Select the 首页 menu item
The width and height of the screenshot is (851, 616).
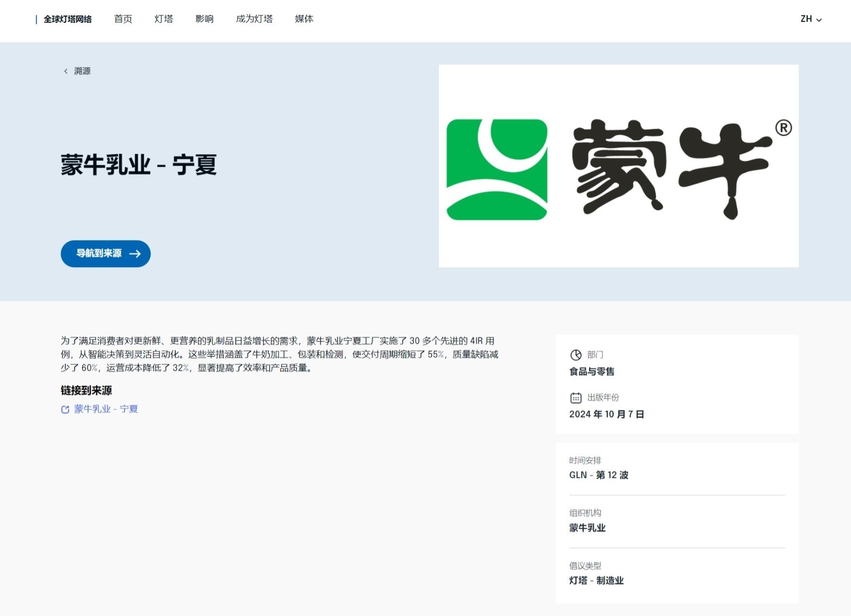(122, 19)
